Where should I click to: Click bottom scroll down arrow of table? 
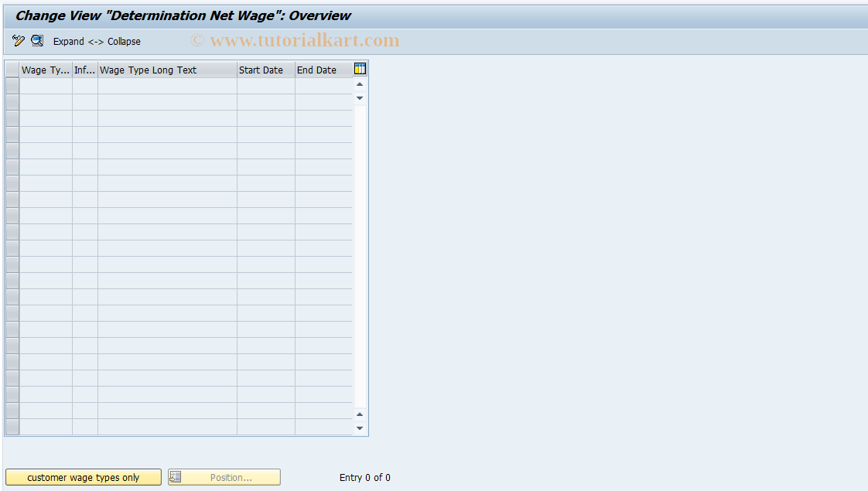[x=360, y=428]
